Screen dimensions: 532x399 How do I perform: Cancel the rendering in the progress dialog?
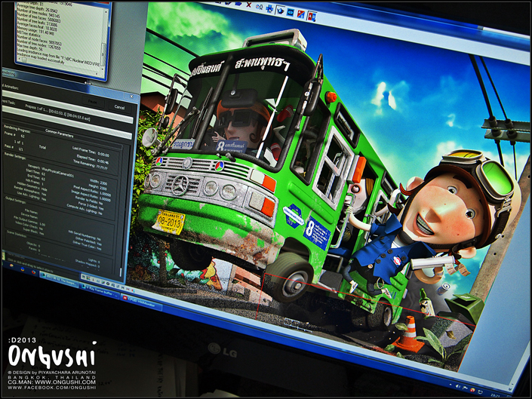click(119, 107)
